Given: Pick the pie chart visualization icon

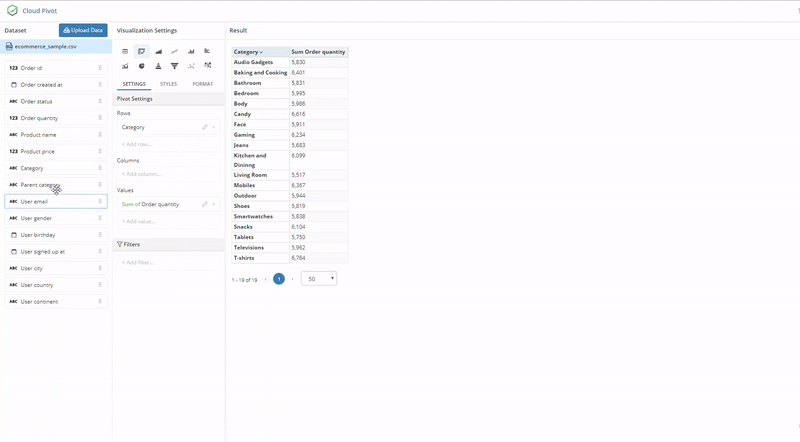Looking at the screenshot, I should [141, 66].
